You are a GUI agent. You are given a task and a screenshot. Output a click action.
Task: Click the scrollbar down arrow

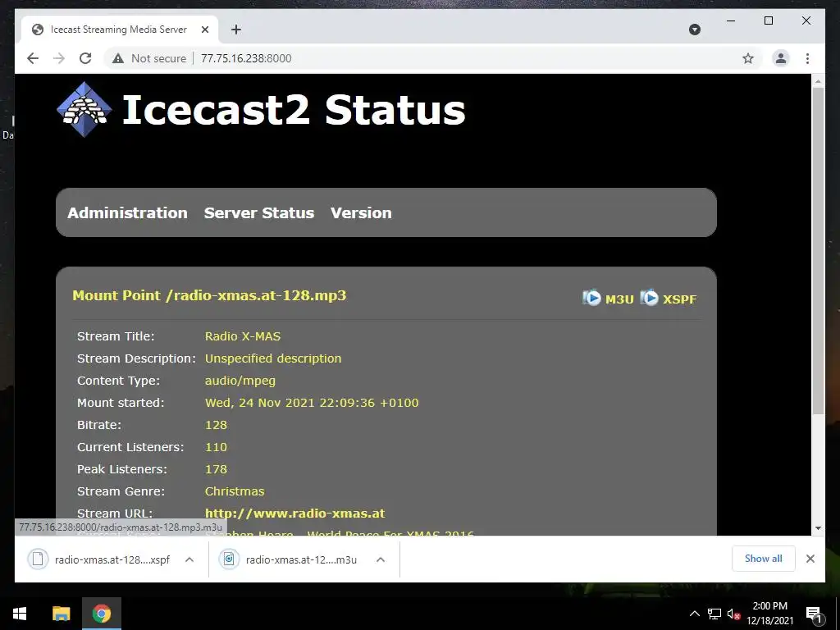818,528
